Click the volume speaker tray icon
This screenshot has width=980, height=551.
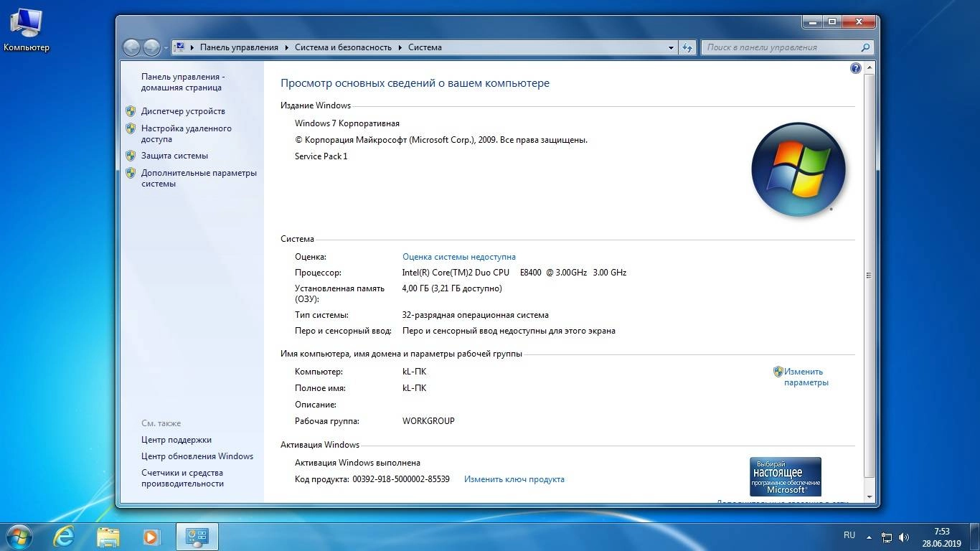(x=904, y=537)
